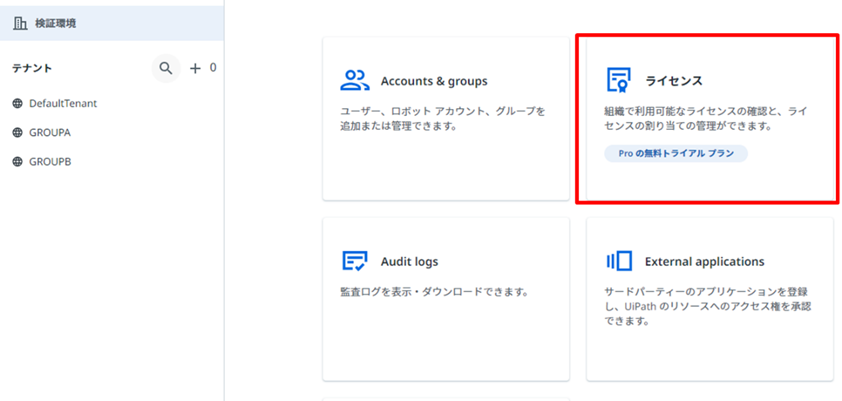Click the テナント section header

32,68
